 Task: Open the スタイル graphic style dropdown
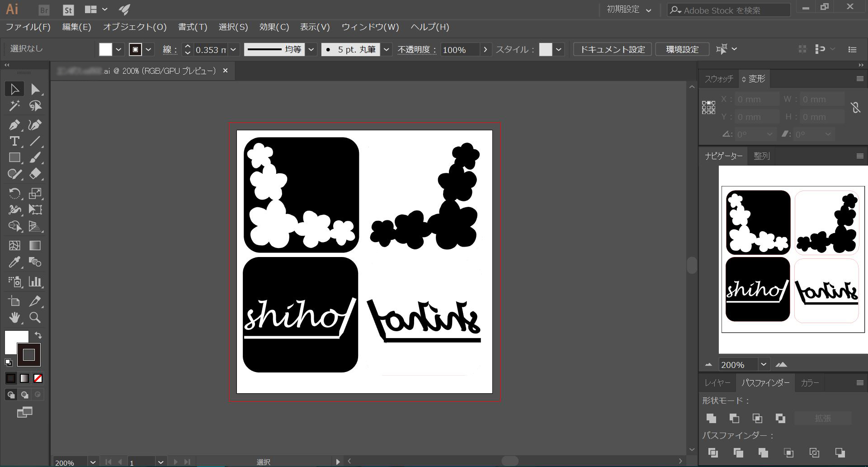tap(559, 49)
